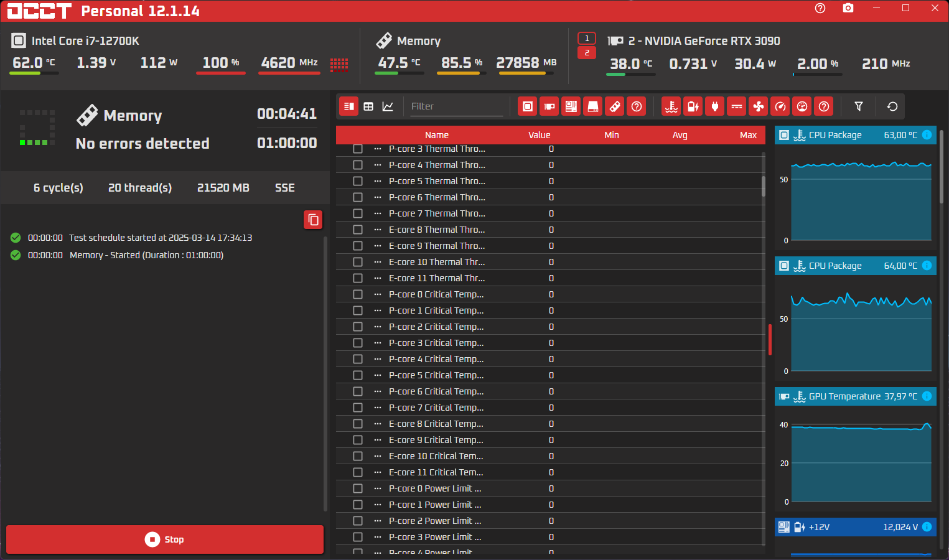Toggle the motherboard sensors filter
949x560 pixels.
[x=571, y=106]
